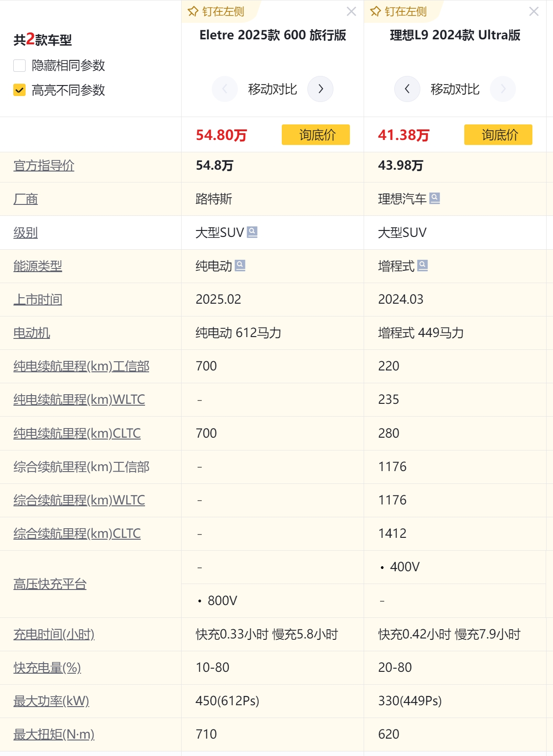Pin the Eletre column to the left
The image size is (553, 756).
coord(216,11)
